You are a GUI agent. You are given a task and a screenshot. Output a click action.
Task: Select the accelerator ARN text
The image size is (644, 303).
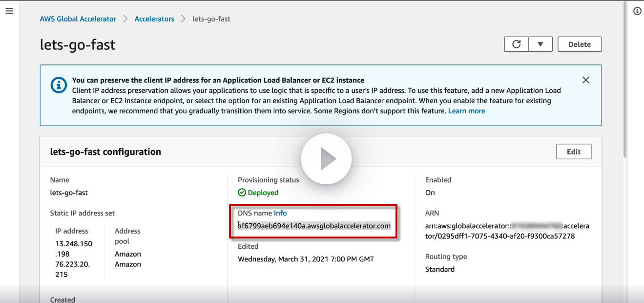point(507,231)
